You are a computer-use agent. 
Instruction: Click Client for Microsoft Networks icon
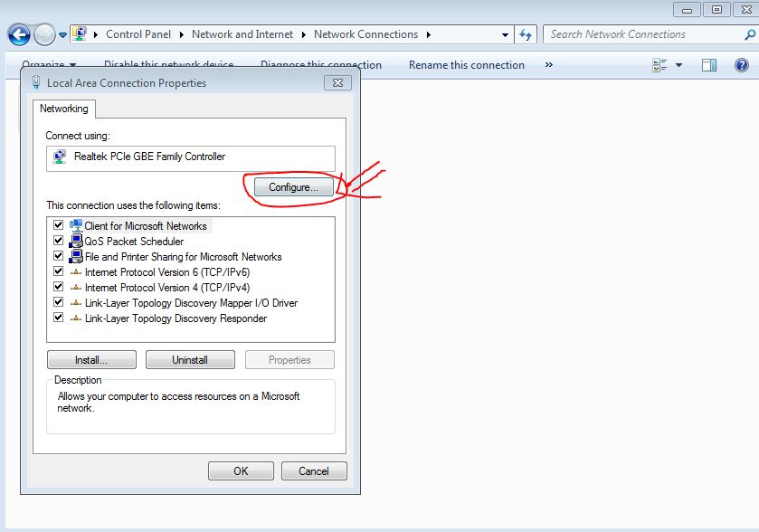click(75, 225)
